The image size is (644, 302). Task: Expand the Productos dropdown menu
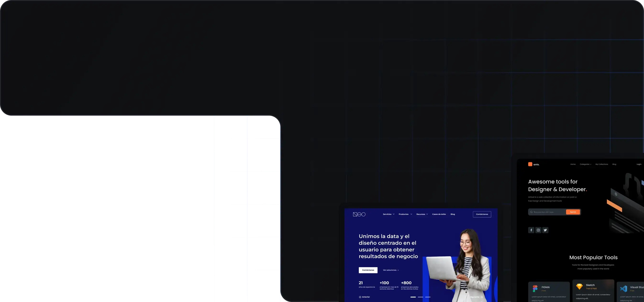[x=405, y=214]
